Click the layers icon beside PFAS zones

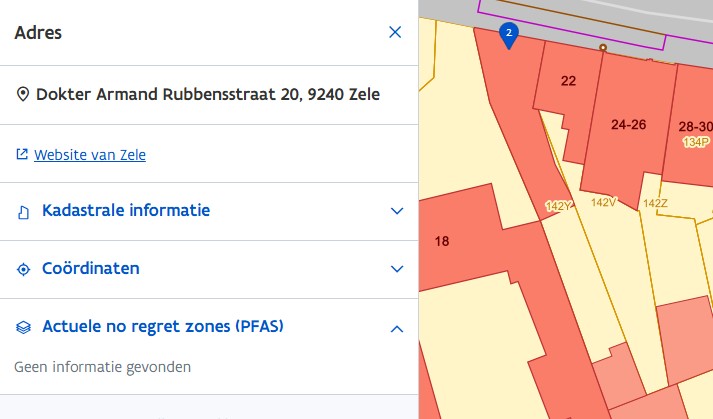click(23, 327)
